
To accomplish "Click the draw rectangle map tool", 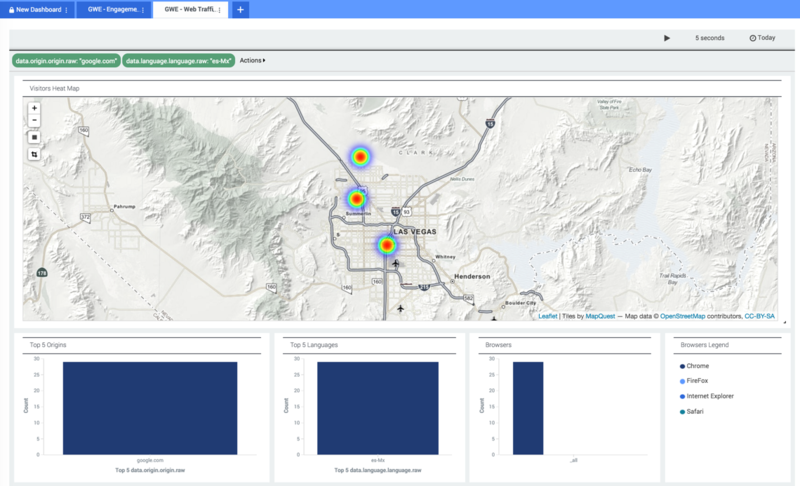I will 34,138.
